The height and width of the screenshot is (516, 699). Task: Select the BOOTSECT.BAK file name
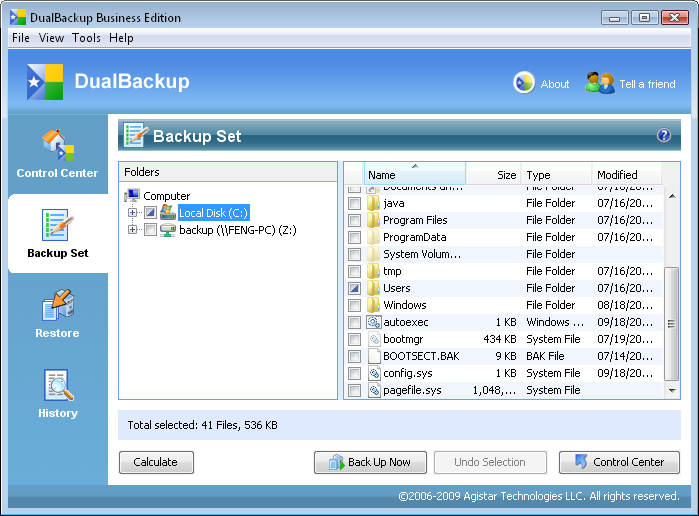click(421, 356)
